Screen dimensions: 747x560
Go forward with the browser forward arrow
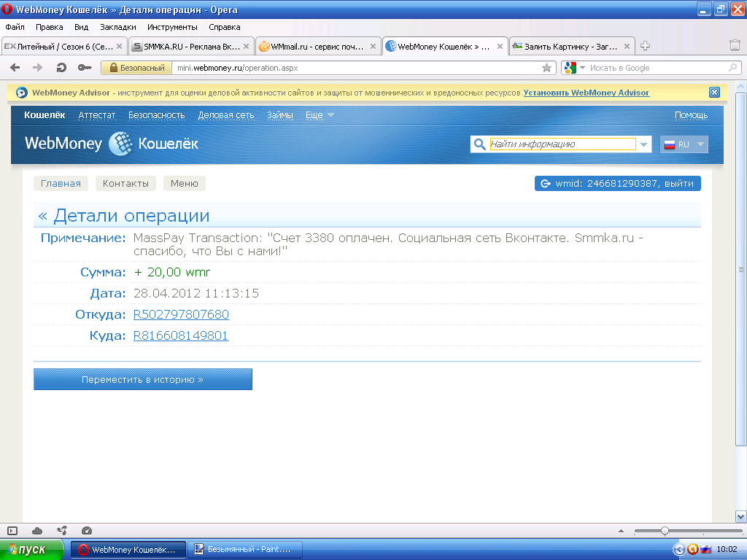point(38,68)
